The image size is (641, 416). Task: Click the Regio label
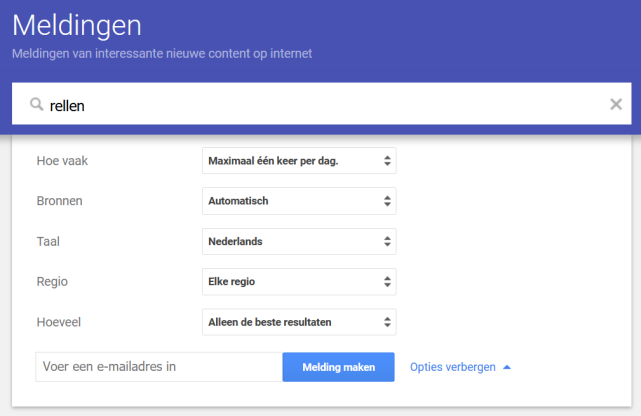pyautogui.click(x=52, y=282)
